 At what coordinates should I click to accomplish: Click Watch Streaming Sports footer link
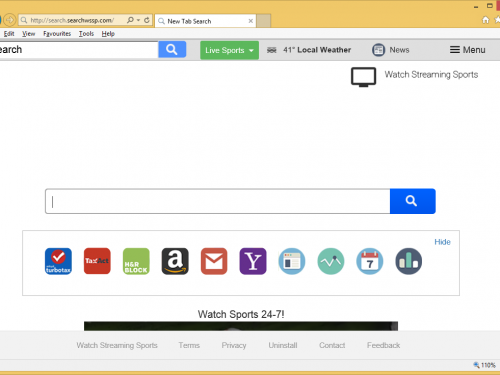pyautogui.click(x=117, y=345)
